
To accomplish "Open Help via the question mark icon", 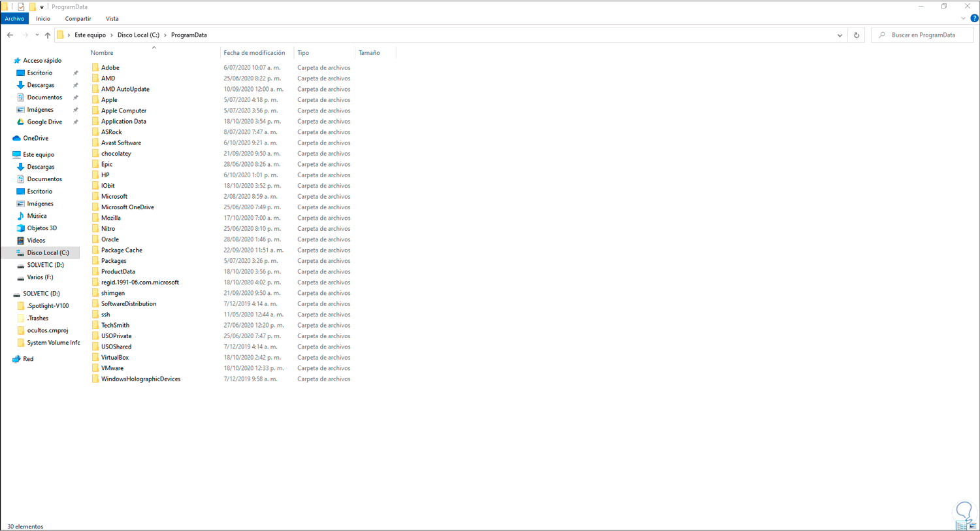I will tap(973, 18).
